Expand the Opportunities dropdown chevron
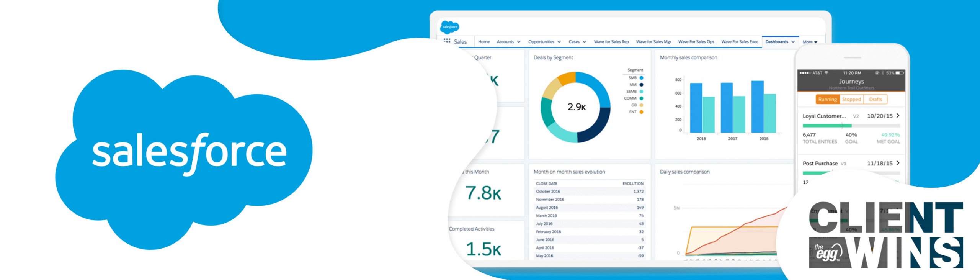This screenshot has width=980, height=280. point(559,42)
